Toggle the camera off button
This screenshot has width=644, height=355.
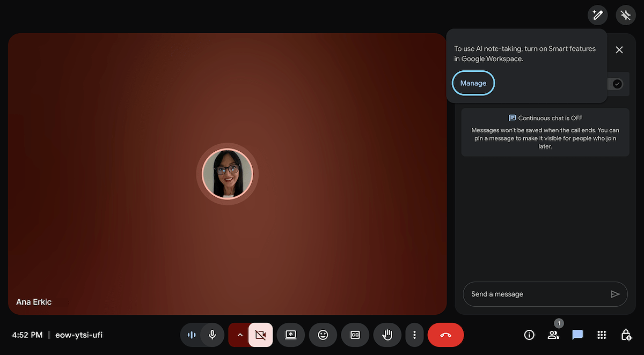coord(260,335)
